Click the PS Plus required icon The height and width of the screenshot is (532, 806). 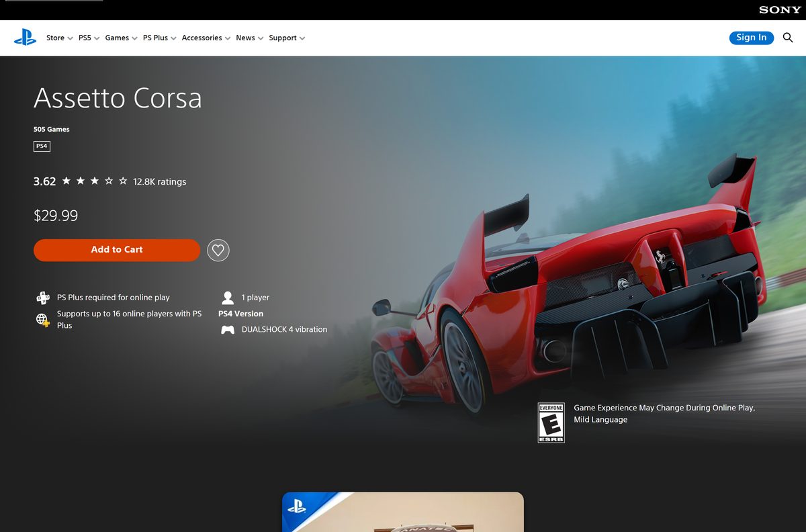click(x=42, y=298)
